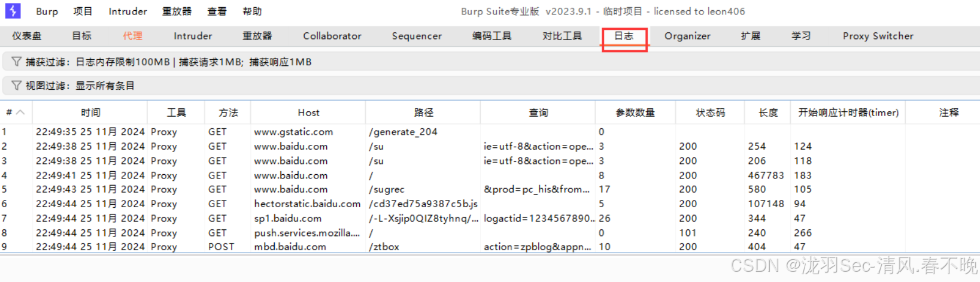Select the logactid=1234567890.. query cell
980x282 pixels.
pyautogui.click(x=538, y=219)
